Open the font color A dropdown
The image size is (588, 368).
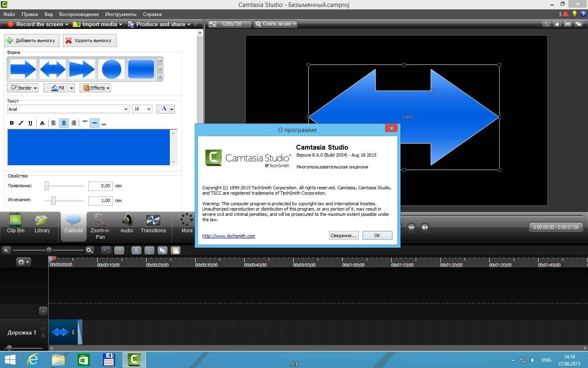(166, 109)
